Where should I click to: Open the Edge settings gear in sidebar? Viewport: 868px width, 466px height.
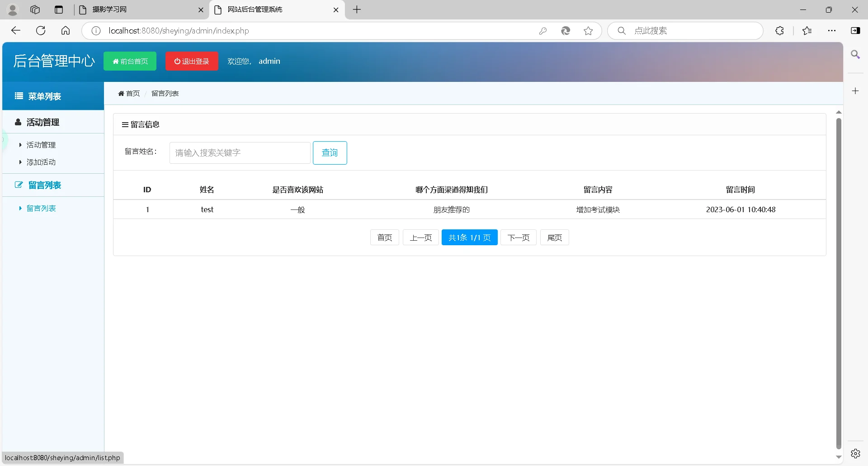tap(856, 453)
